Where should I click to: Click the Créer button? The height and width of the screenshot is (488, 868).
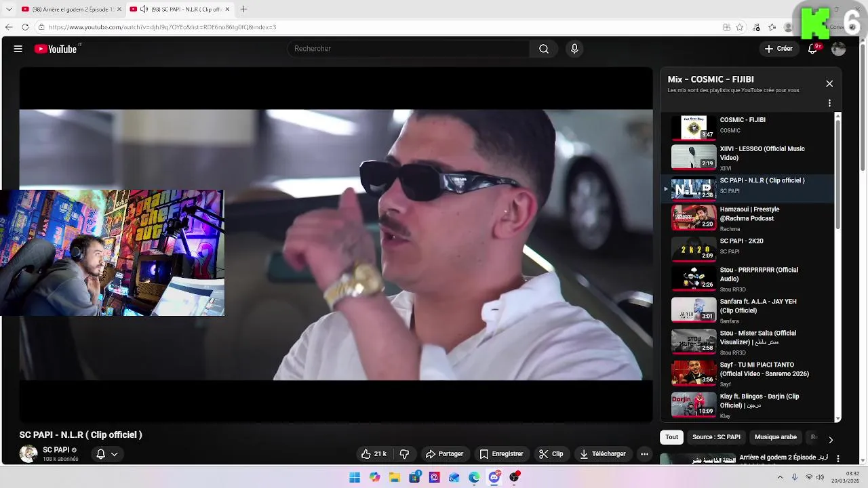[x=778, y=49]
